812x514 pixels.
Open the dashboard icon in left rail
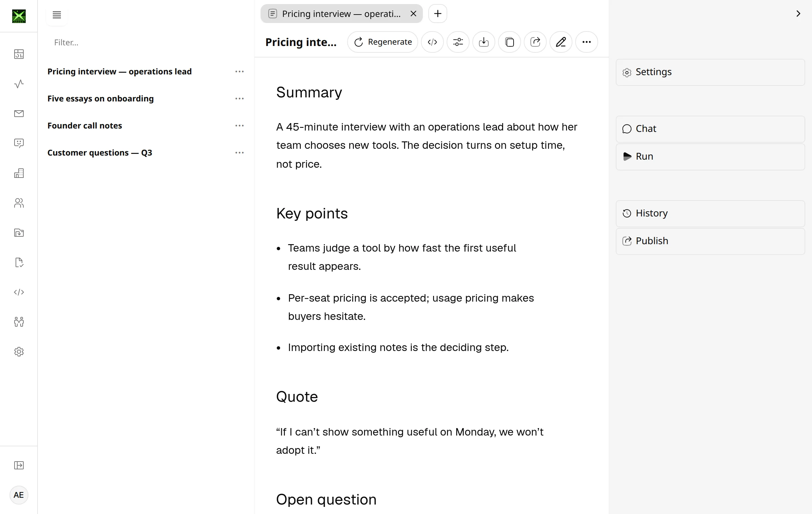point(19,54)
